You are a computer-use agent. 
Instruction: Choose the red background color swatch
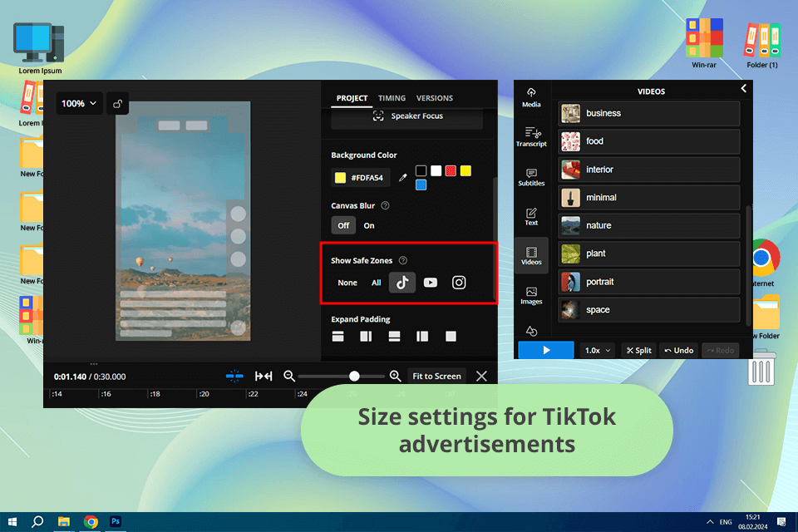pos(451,170)
